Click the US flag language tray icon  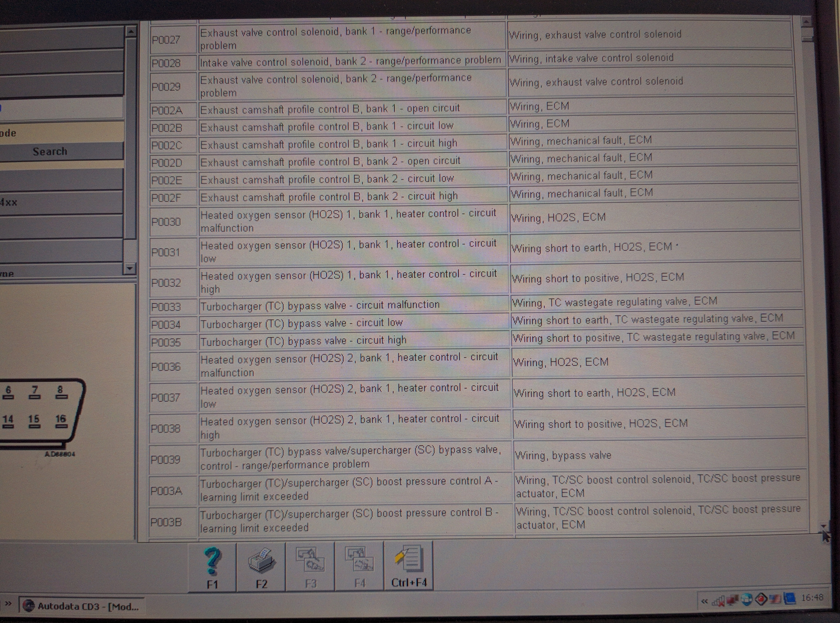coord(775,599)
